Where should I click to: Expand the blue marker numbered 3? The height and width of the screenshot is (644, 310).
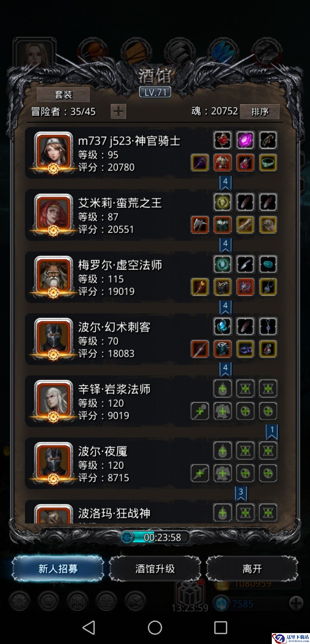click(241, 494)
